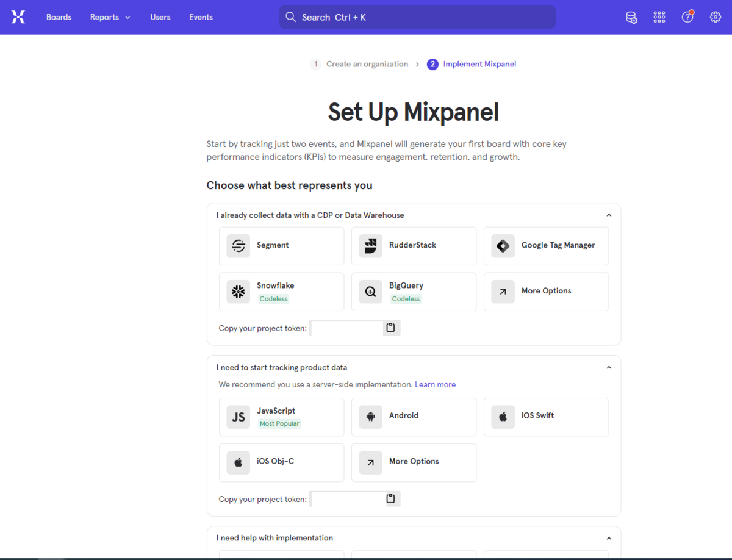Open the Reports dropdown menu
732x560 pixels.
(110, 17)
